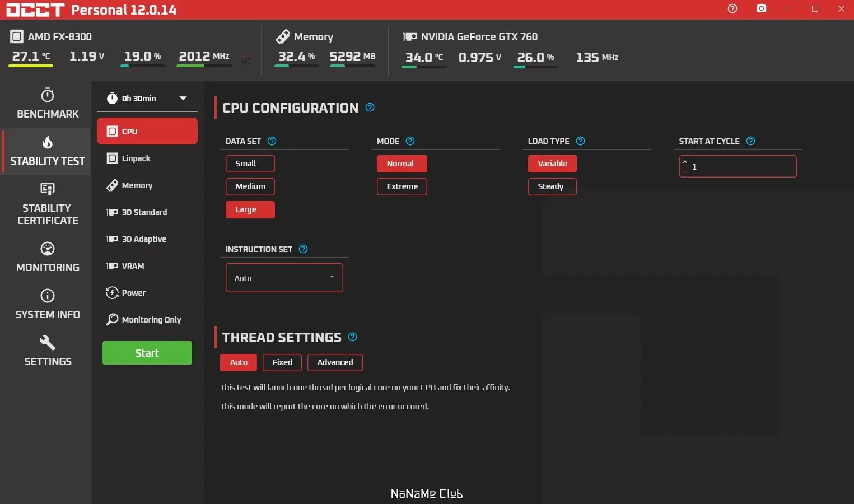Click the RAM stick icon beside Memory header
This screenshot has width=854, height=504.
(283, 37)
